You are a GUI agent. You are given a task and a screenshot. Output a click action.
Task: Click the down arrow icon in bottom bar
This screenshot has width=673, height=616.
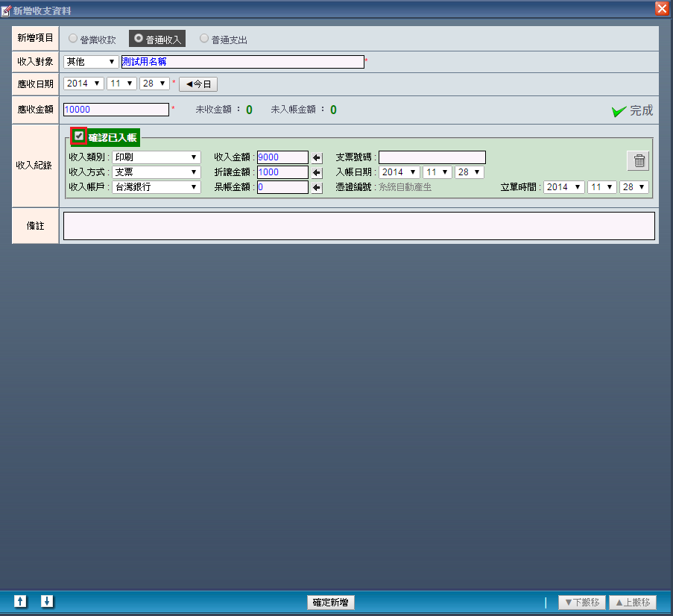point(47,601)
